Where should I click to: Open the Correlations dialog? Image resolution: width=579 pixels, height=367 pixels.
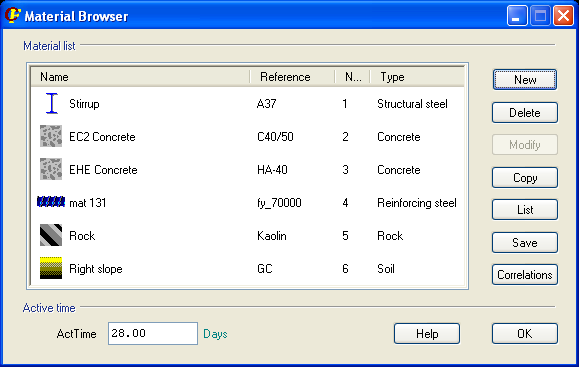[x=525, y=275]
